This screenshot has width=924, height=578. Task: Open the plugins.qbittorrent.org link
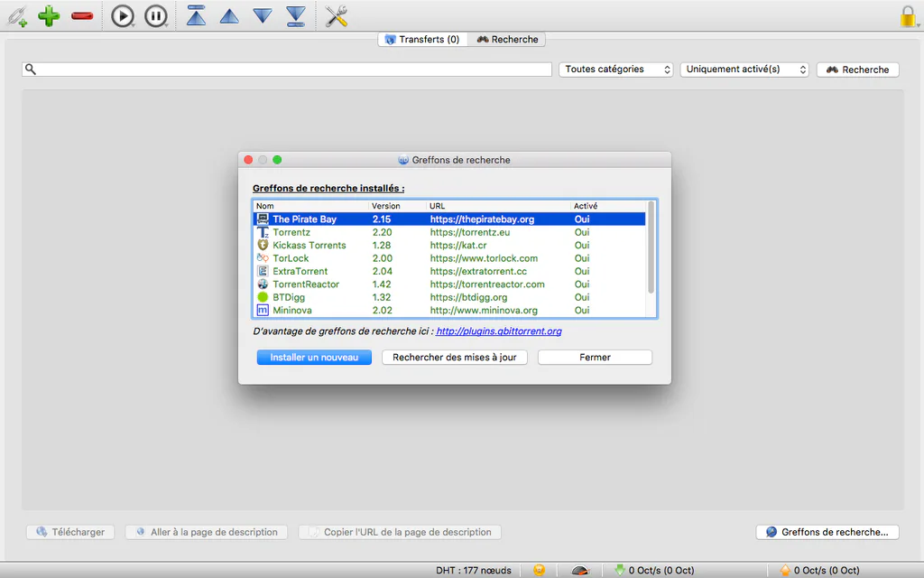pyautogui.click(x=498, y=331)
